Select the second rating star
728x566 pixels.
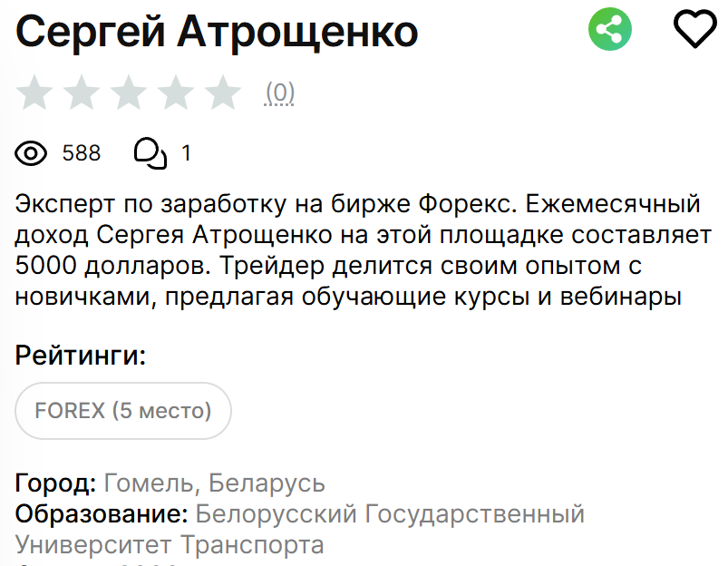coord(83,92)
